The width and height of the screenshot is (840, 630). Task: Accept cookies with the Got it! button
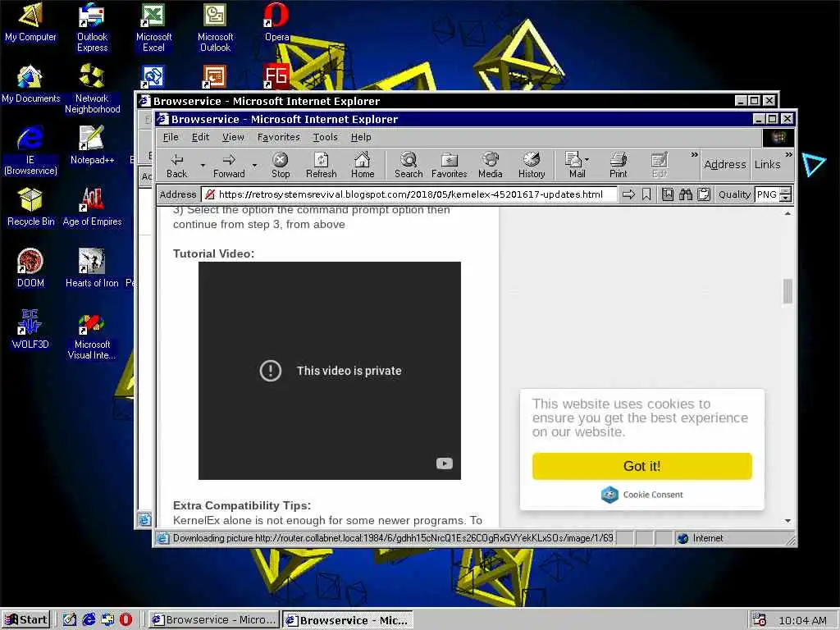click(x=641, y=466)
